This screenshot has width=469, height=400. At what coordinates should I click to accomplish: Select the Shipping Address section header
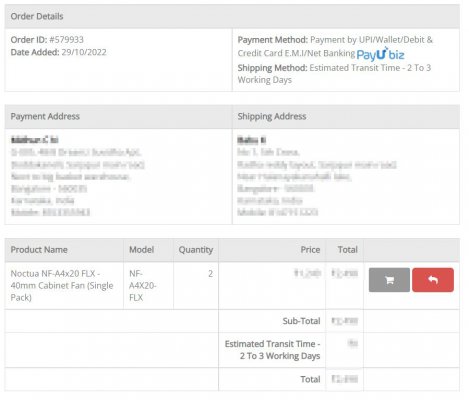(x=346, y=116)
